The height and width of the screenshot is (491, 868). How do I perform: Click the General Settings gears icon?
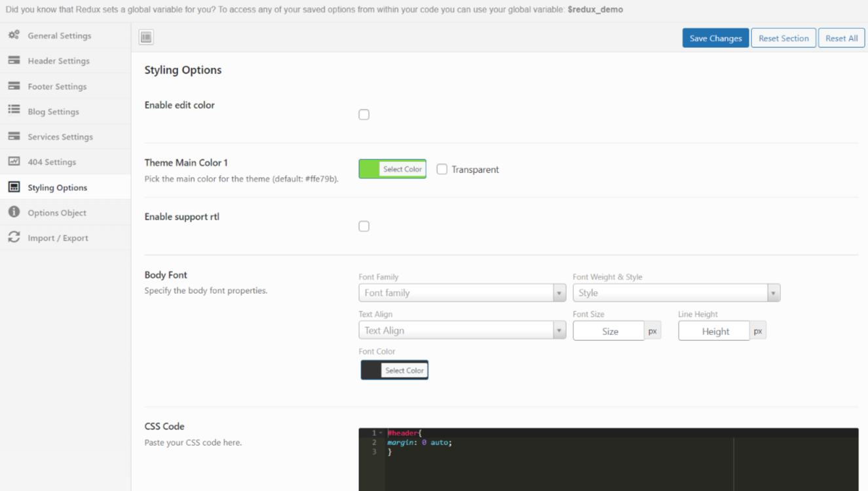[14, 35]
